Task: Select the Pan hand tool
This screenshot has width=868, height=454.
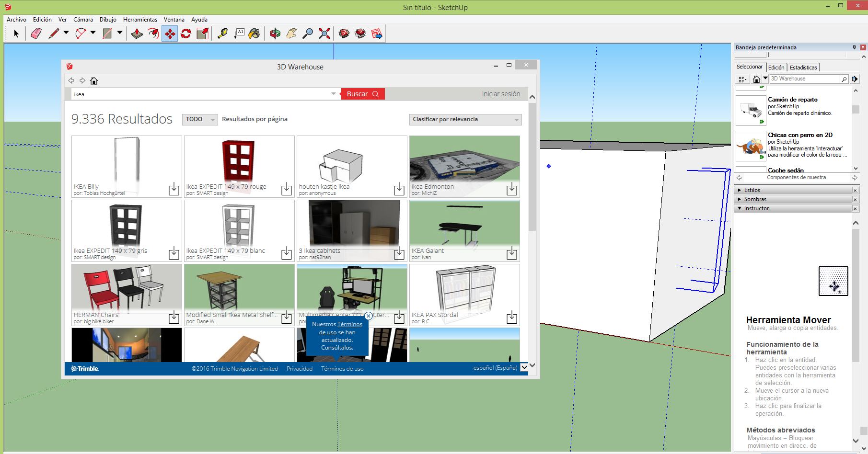Action: tap(291, 34)
